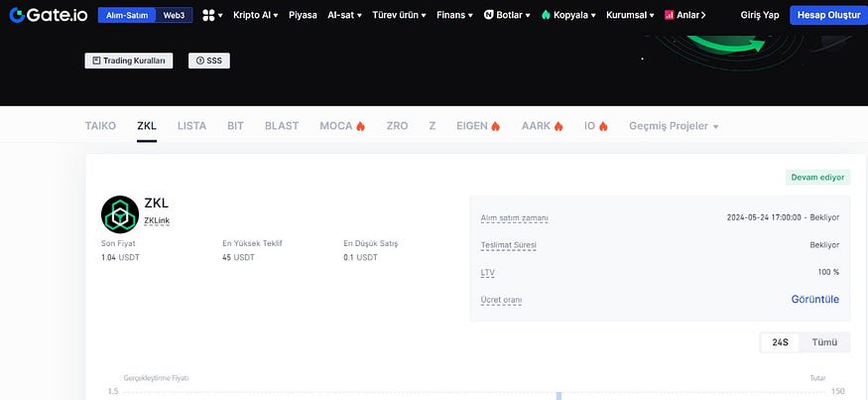Screen dimensions: 868x400
Task: Switch to the BIT tab
Action: [x=235, y=126]
